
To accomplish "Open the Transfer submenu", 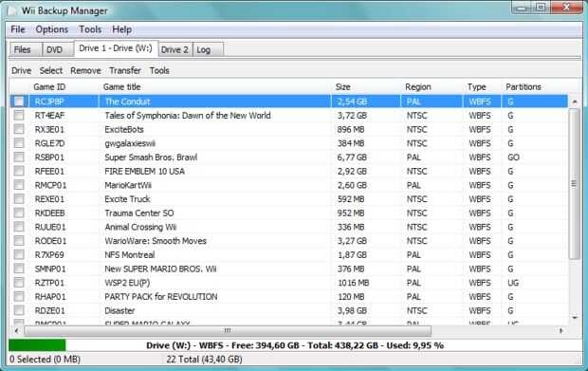I will 125,70.
